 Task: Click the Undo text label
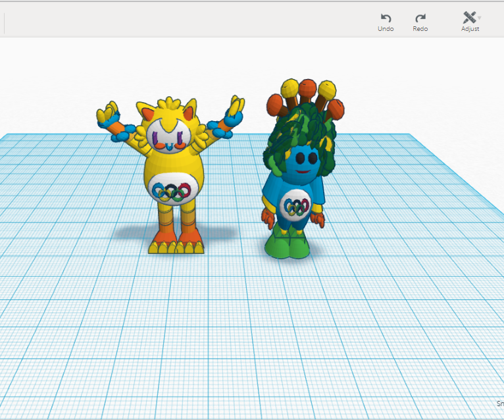[x=386, y=28]
